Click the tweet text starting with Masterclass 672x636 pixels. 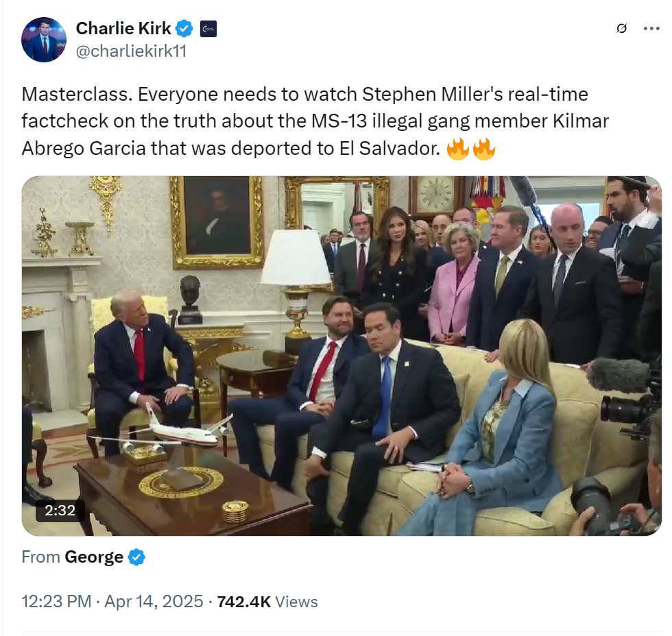[315, 121]
